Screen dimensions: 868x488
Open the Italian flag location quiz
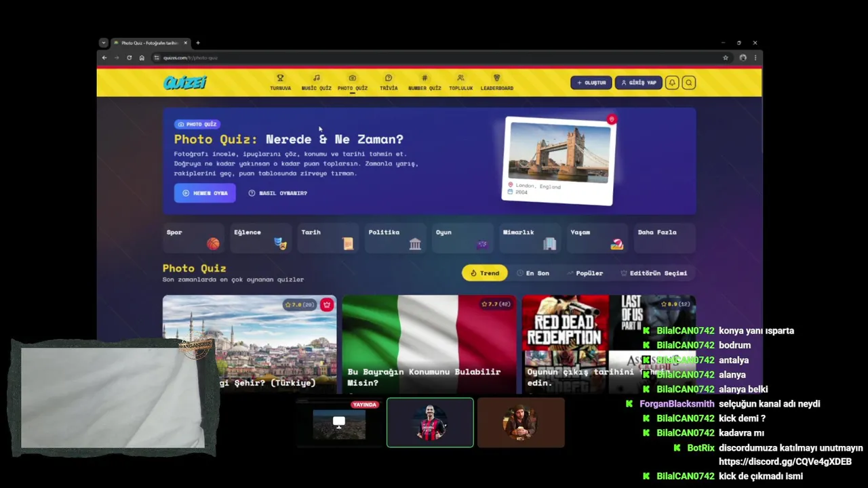point(429,344)
